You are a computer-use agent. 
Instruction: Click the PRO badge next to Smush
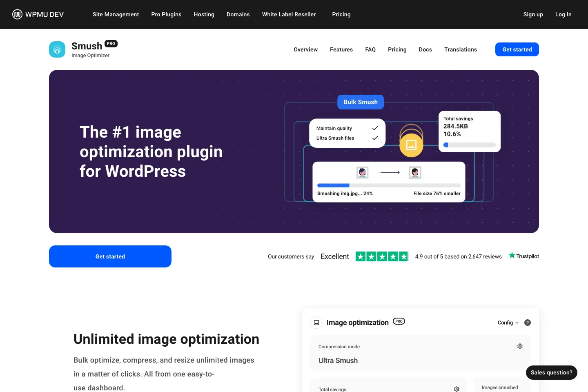tap(111, 44)
